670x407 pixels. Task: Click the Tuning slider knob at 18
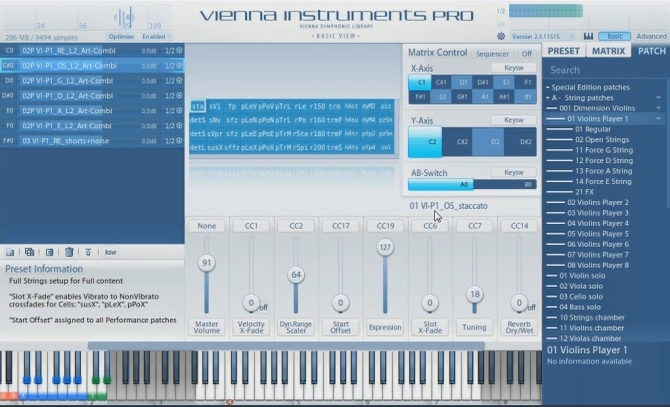[475, 294]
